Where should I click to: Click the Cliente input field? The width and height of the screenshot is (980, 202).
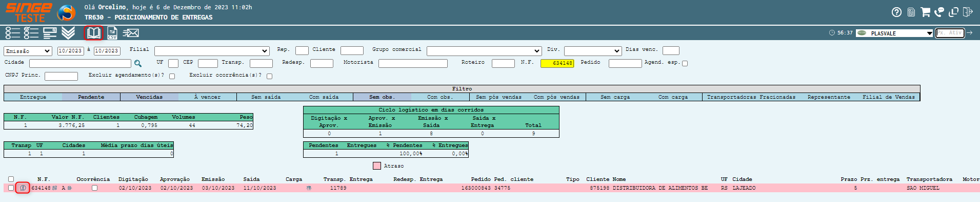pyautogui.click(x=352, y=50)
